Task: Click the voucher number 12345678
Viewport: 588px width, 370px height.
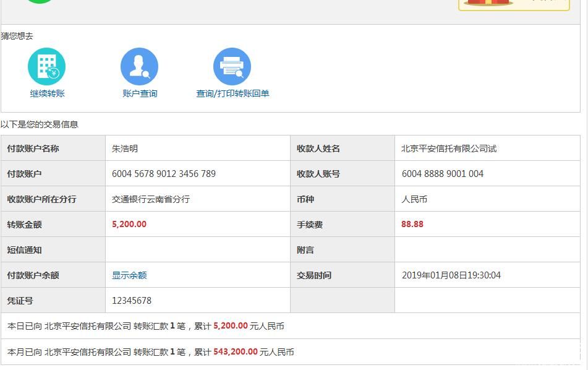Action: pyautogui.click(x=132, y=301)
